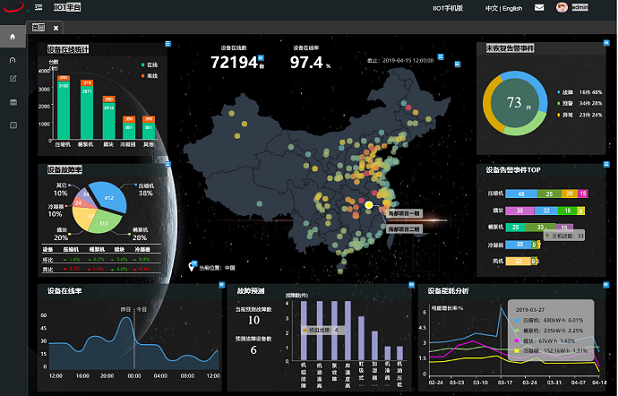618x396 pixels.
Task: Open the edit pencil sidebar icon
Action: click(x=13, y=79)
